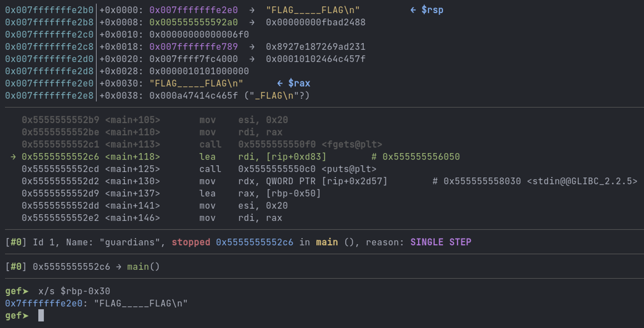Click the lea rax, [rbp-0x50] instruction
The image size is (644, 328).
[x=260, y=193]
